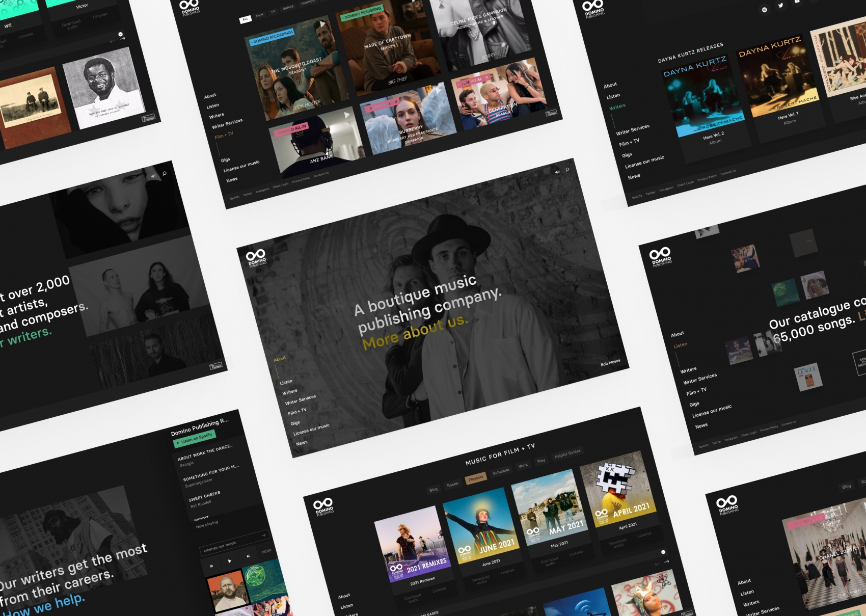The width and height of the screenshot is (866, 616).
Task: Open the Helpful Guides tab under Music for Film + TV
Action: point(567,453)
